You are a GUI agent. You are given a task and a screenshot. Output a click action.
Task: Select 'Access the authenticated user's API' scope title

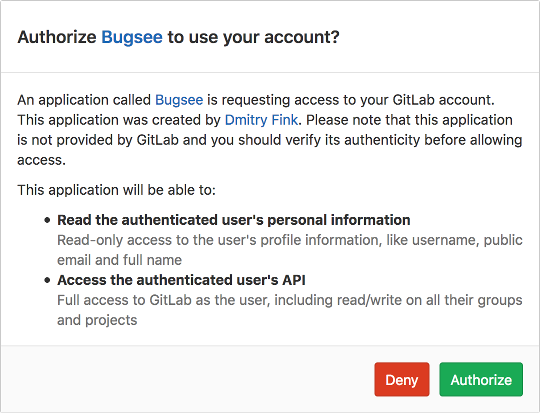181,280
